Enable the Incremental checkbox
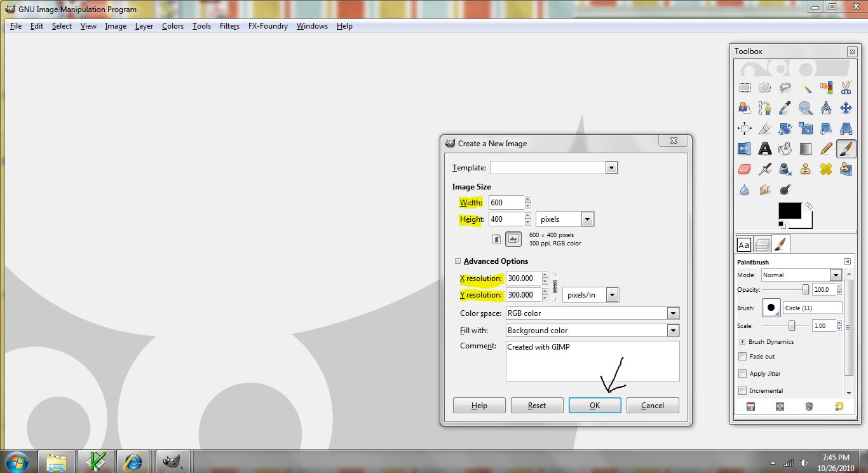The height and width of the screenshot is (473, 868). point(742,391)
